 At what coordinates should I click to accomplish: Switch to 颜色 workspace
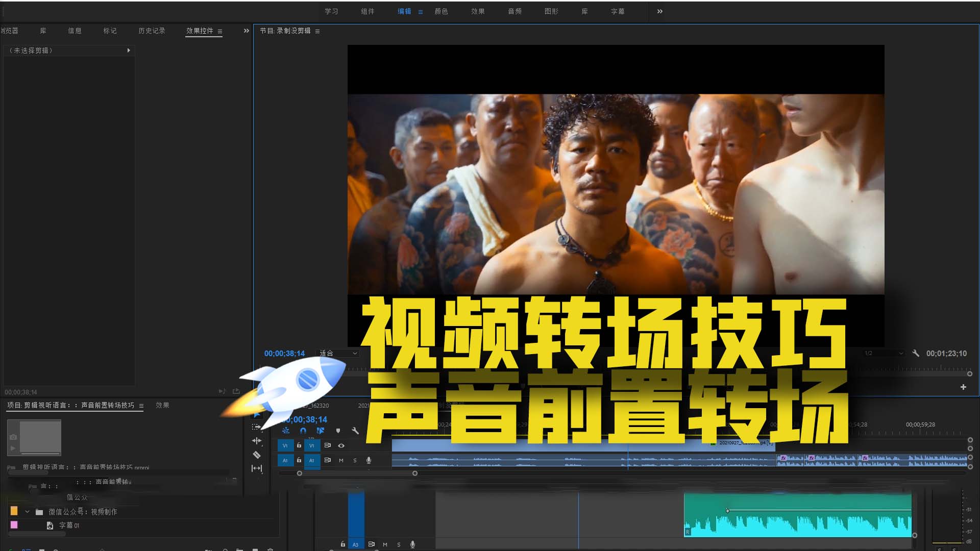(441, 11)
